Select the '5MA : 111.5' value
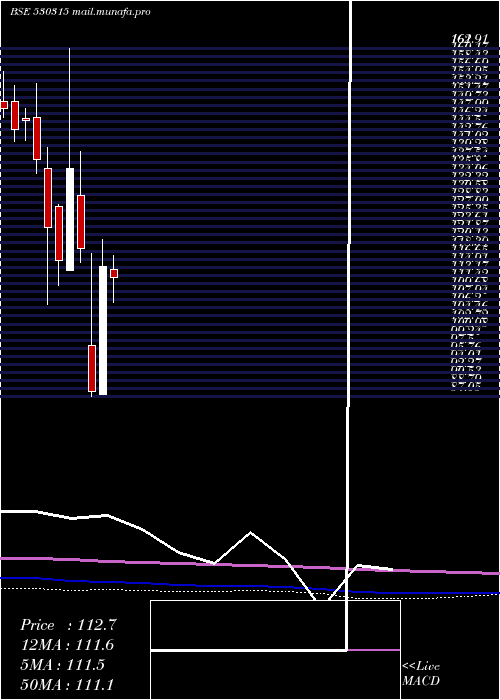This screenshot has width=500, height=700. click(x=62, y=665)
